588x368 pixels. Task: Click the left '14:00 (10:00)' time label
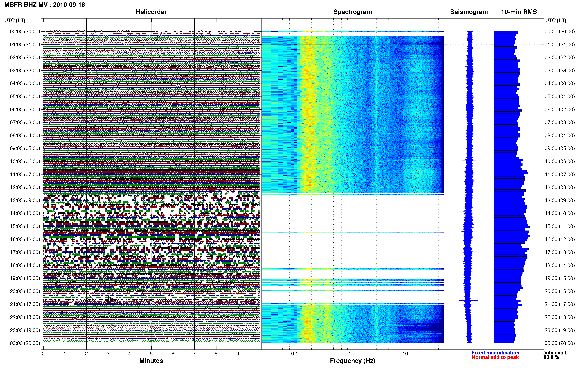click(x=25, y=213)
